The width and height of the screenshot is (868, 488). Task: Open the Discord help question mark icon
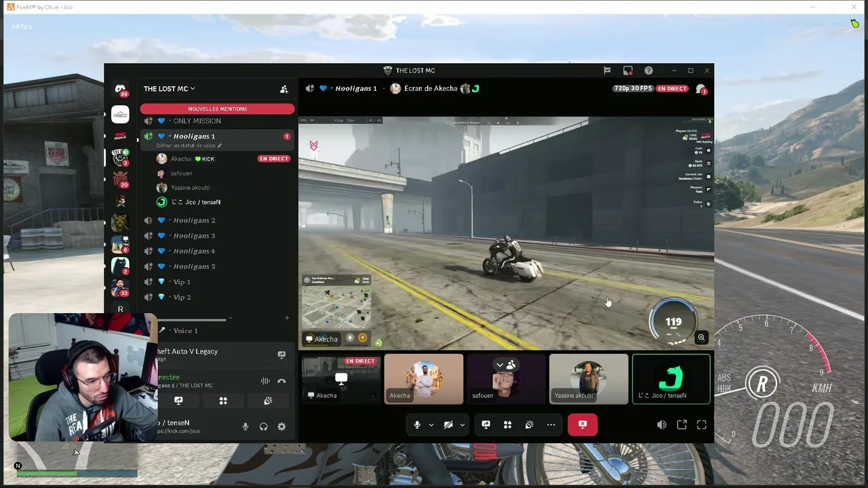(x=648, y=70)
